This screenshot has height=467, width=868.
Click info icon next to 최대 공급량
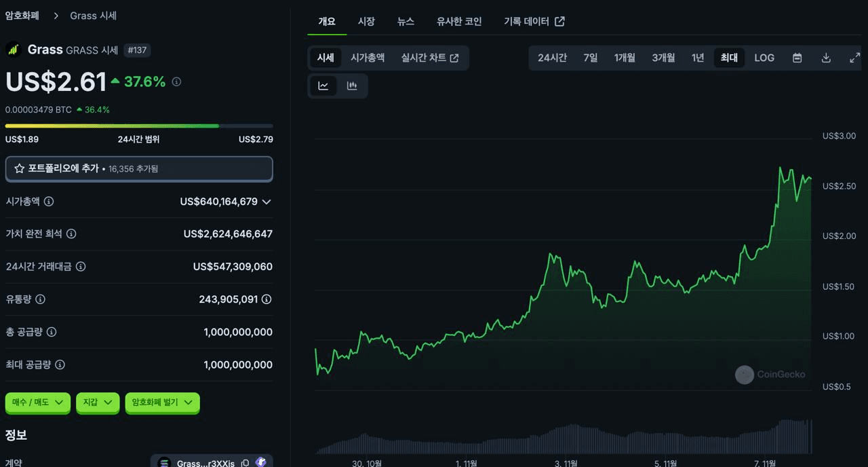point(60,365)
